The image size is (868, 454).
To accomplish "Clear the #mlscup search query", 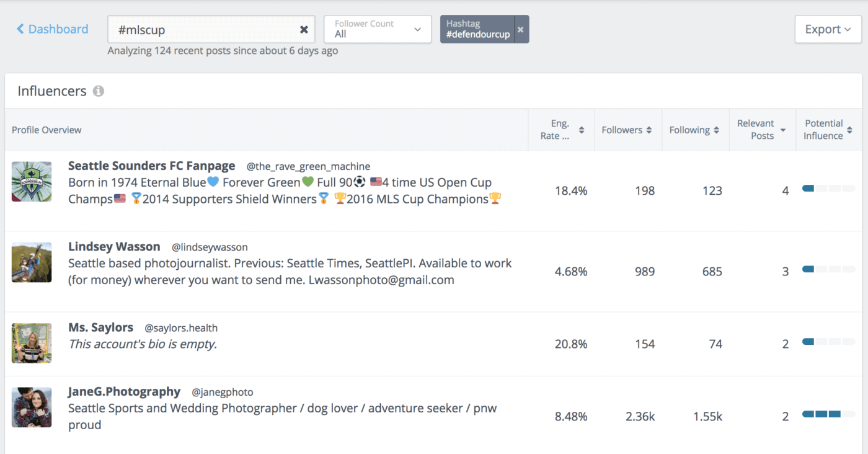I will pyautogui.click(x=304, y=29).
